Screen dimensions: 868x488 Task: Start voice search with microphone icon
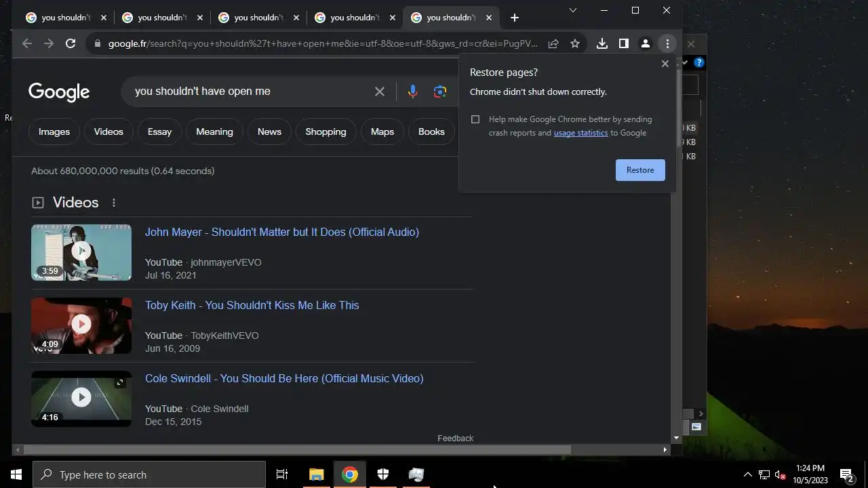tap(412, 91)
